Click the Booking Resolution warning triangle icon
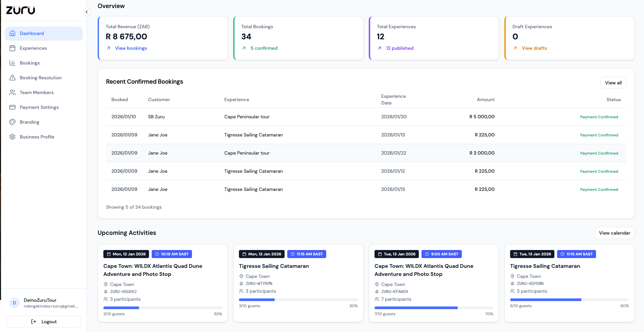The image size is (644, 332). tap(12, 78)
